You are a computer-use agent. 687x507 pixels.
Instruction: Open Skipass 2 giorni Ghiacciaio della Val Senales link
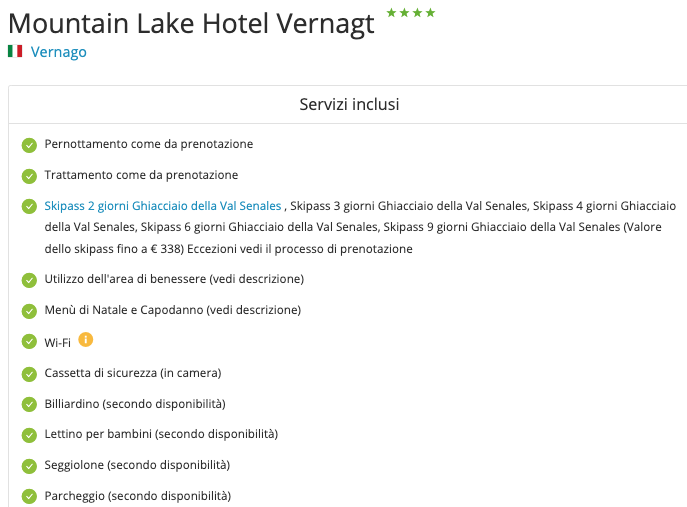point(163,206)
